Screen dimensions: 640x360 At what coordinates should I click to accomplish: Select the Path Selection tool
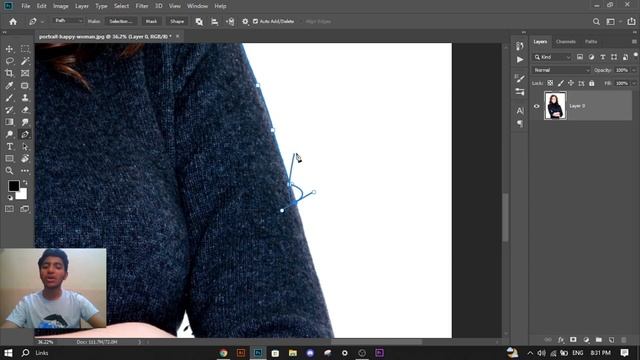(25, 147)
